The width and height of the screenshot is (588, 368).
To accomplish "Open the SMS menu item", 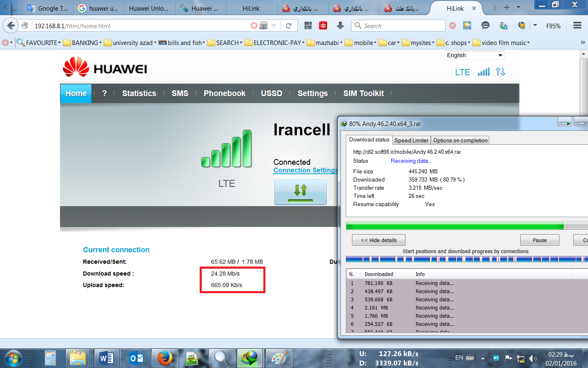I will 180,93.
